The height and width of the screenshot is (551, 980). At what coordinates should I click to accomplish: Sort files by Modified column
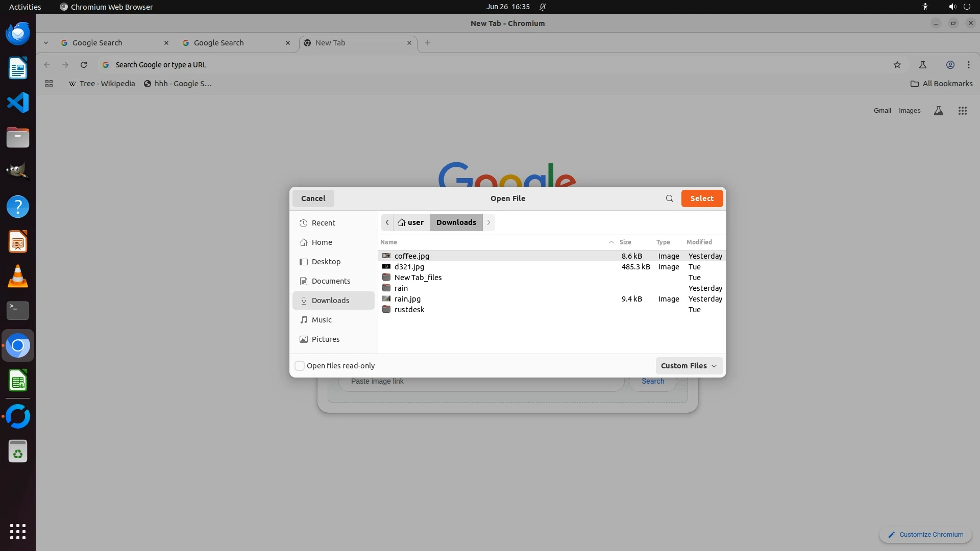[x=699, y=242]
